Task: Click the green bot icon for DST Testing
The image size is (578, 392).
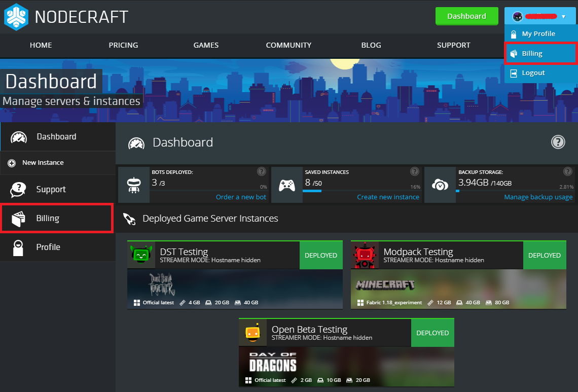Action: 141,255
